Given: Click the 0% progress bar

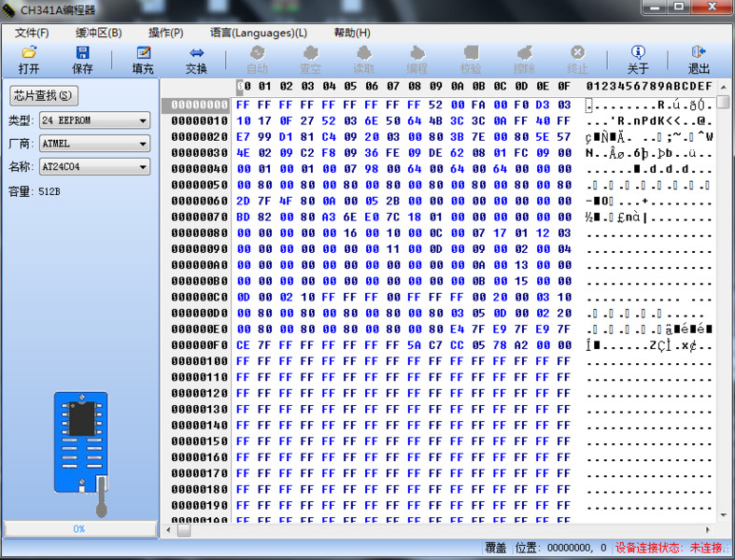Looking at the screenshot, I should point(79,528).
